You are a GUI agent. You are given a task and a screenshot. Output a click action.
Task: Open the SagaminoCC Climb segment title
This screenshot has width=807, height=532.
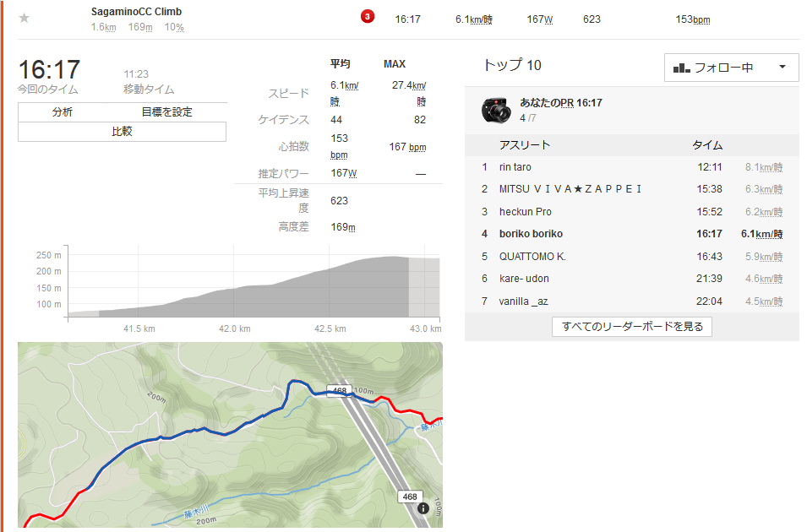[136, 11]
